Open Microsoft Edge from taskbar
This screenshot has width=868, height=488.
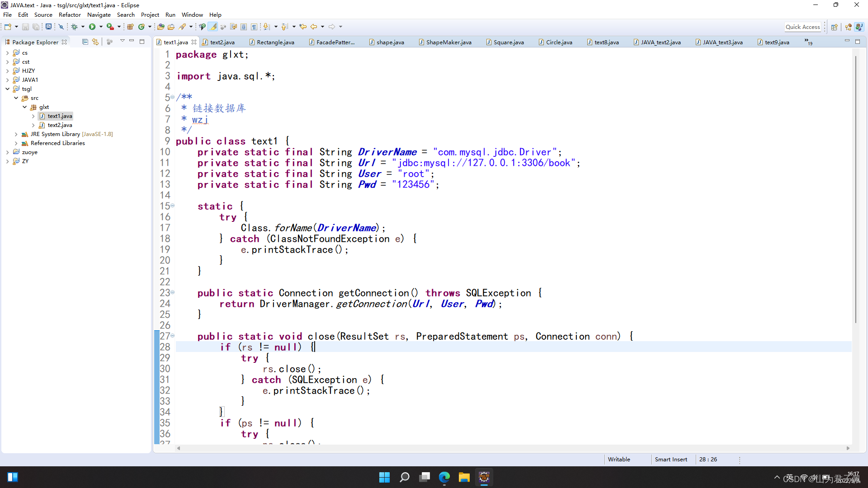coord(444,477)
